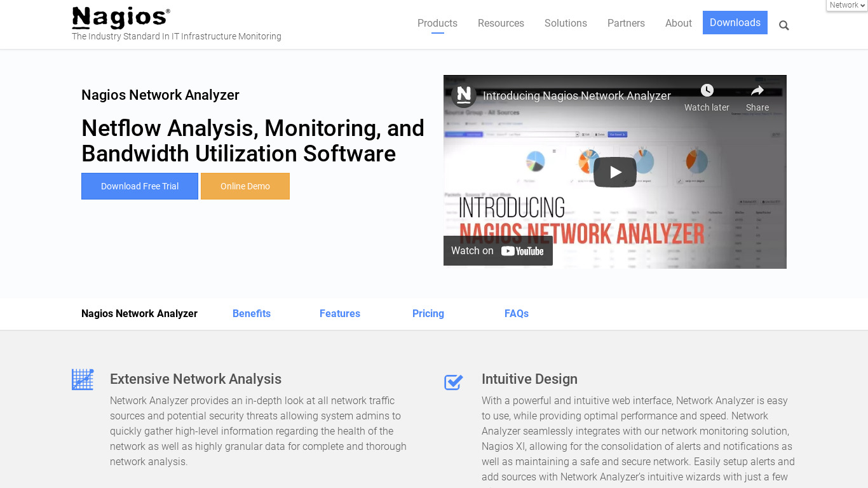The height and width of the screenshot is (488, 868).
Task: Click the Nagios channel avatar on video
Action: (464, 95)
